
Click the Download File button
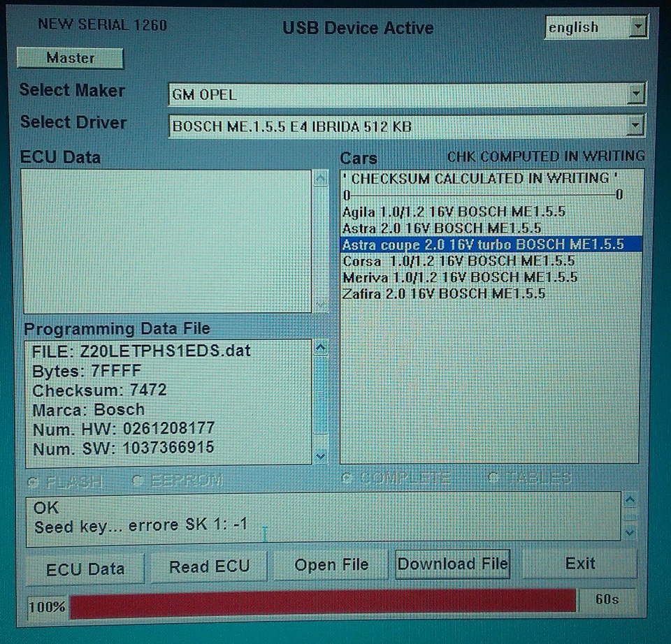click(x=452, y=564)
